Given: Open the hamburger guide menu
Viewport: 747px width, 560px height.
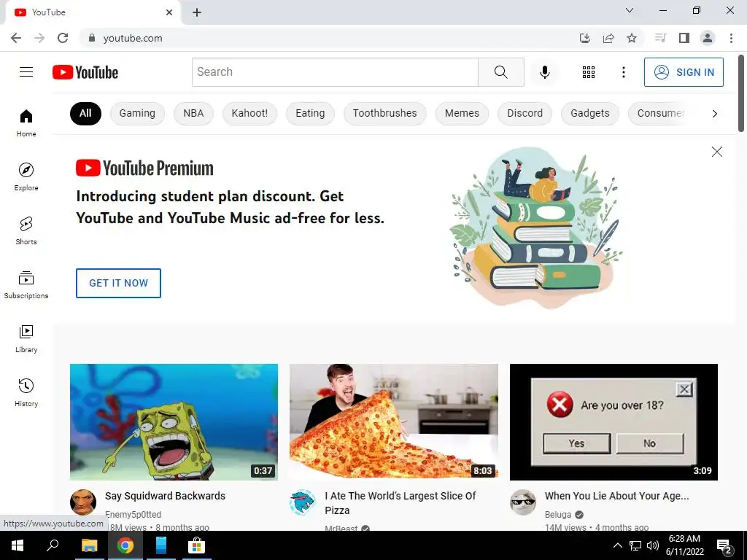Looking at the screenshot, I should 26,72.
